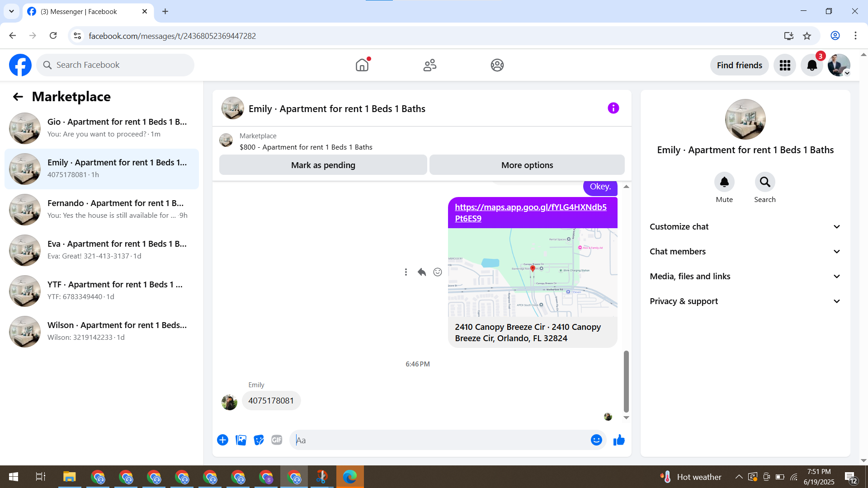This screenshot has height=488, width=868.
Task: Focus the Search Facebook field
Action: [x=115, y=65]
